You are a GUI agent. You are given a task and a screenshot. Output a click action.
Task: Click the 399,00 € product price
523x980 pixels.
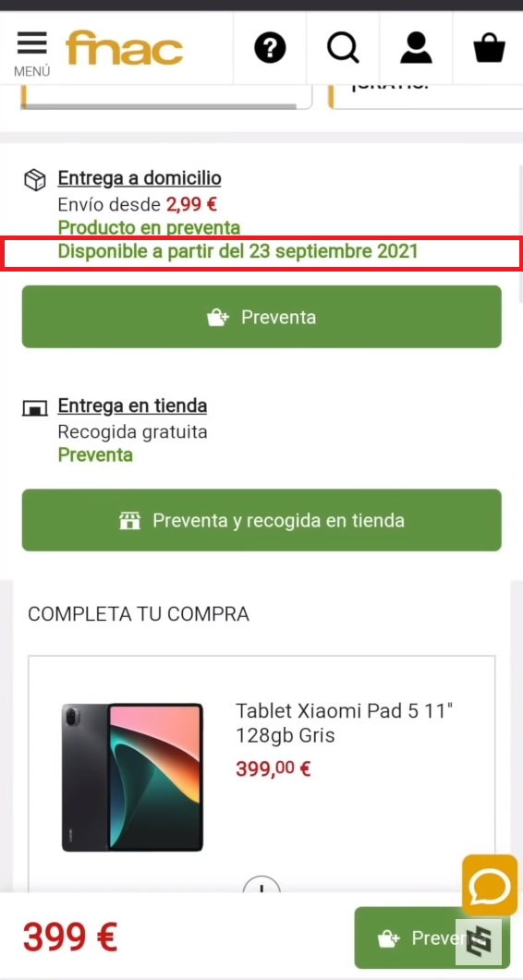274,768
